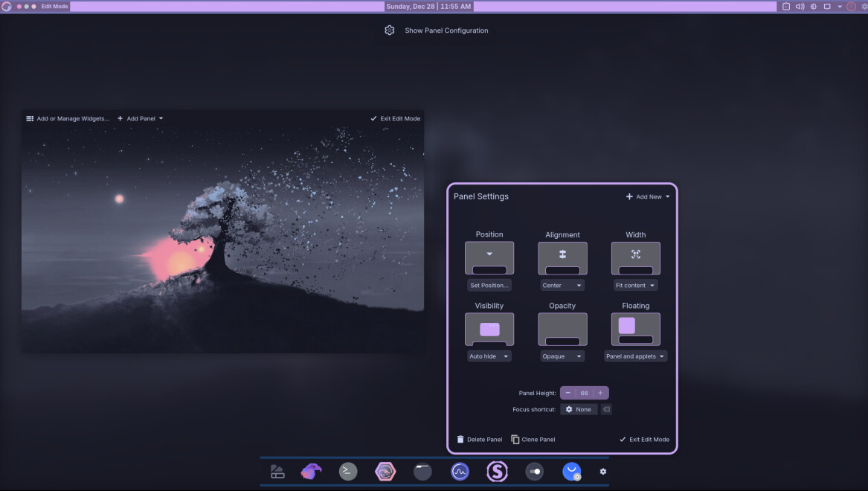Open the system monitor dock icon
Viewport: 868px width, 491px height.
460,471
